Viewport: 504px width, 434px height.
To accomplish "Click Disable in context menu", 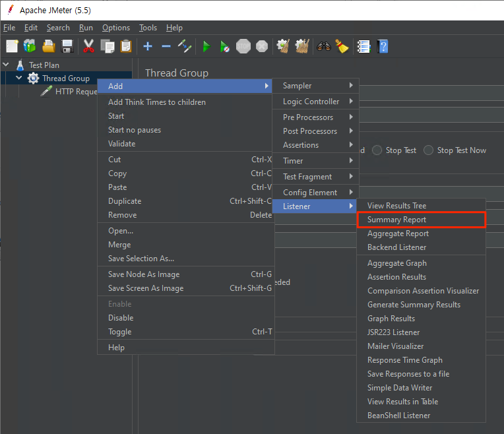I will click(186, 318).
